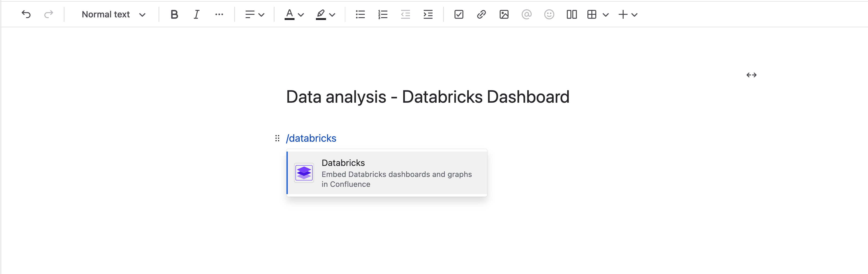Click the column layout icon

coord(572,14)
